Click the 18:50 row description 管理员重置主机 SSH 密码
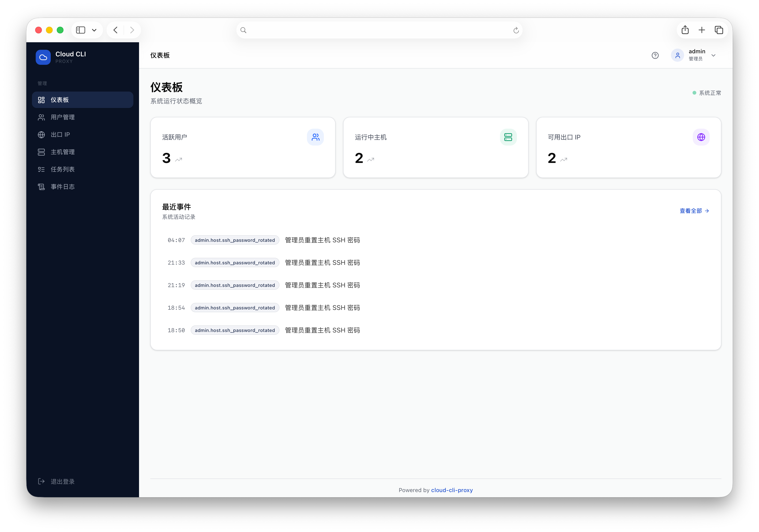The height and width of the screenshot is (532, 759). [322, 330]
